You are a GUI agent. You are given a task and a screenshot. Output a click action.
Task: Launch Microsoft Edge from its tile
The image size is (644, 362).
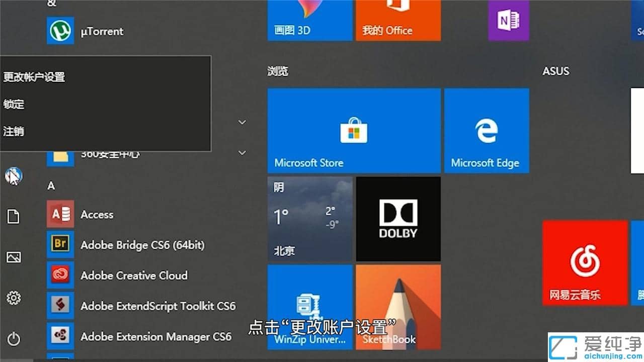click(486, 131)
